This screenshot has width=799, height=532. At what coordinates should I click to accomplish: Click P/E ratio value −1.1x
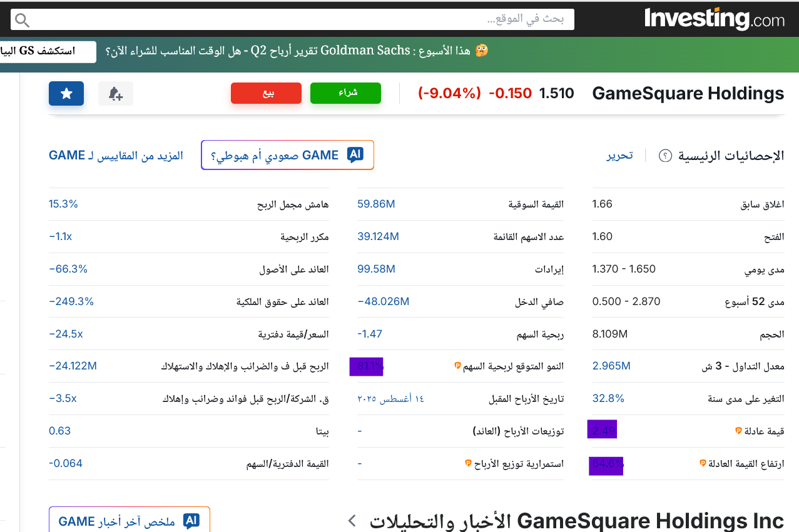(x=61, y=236)
